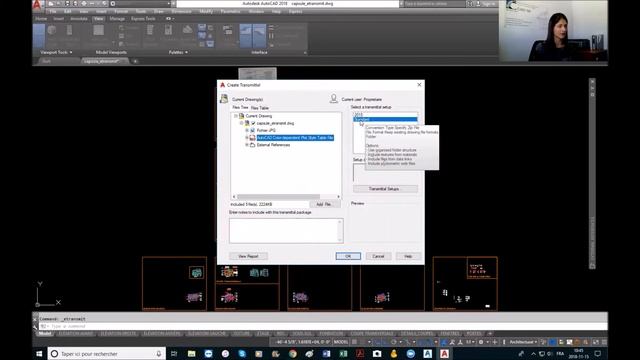Add a new file tab with plus
This screenshot has width=640, height=360.
click(x=135, y=61)
